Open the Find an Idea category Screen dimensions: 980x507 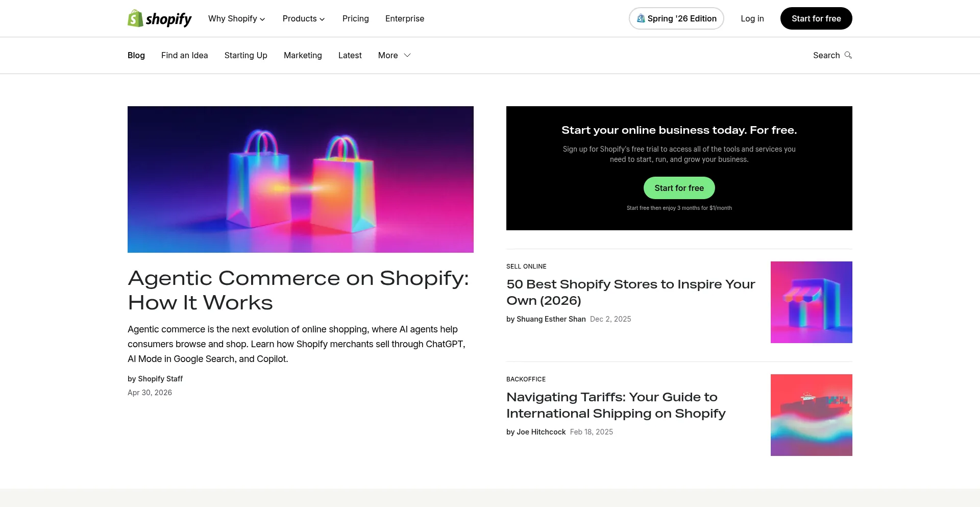click(185, 55)
